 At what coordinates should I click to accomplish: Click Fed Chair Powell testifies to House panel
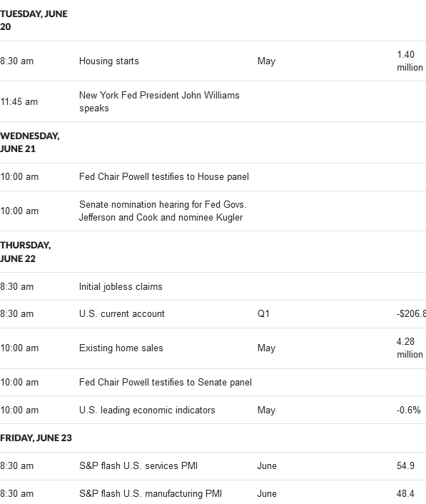click(x=164, y=177)
